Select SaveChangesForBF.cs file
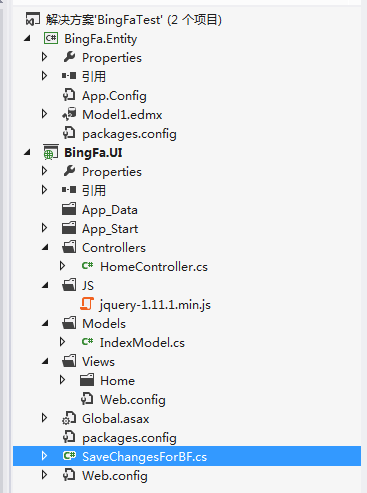The width and height of the screenshot is (367, 493). pos(144,456)
